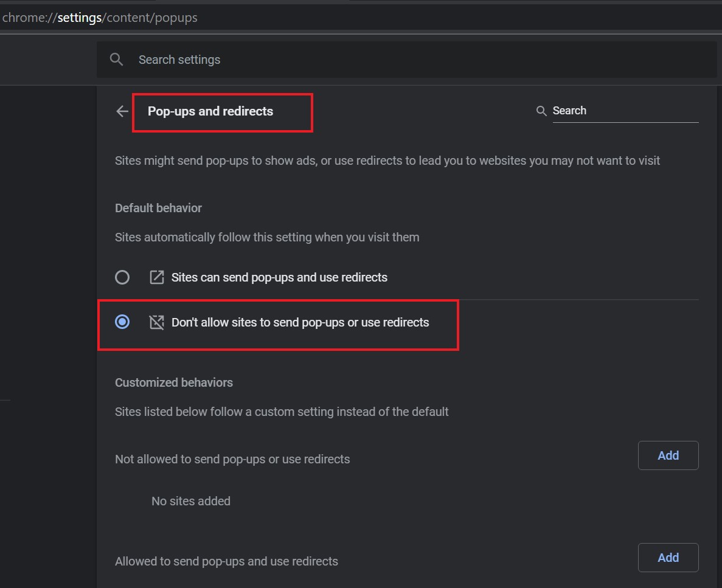Click the magnifier icon in Search settings bar
The image size is (722, 588).
click(x=116, y=59)
